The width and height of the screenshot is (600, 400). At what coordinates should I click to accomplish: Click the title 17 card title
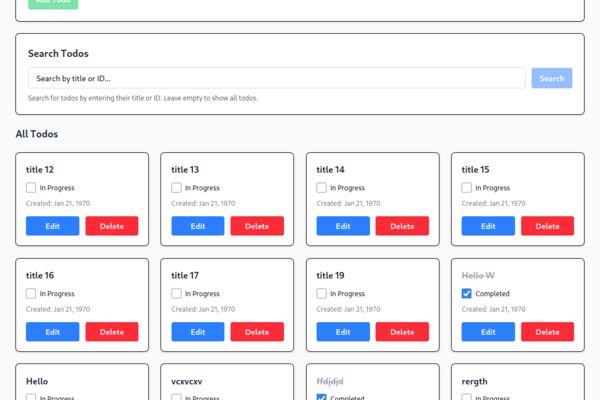pyautogui.click(x=185, y=275)
